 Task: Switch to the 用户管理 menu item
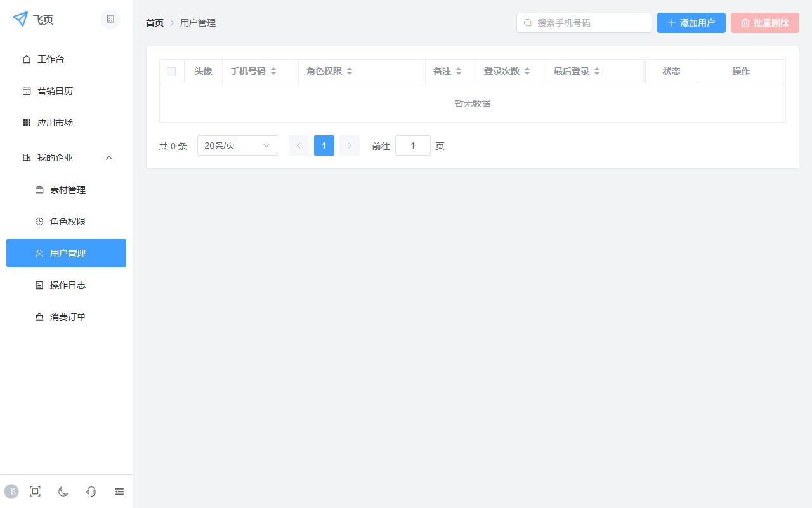tap(68, 253)
